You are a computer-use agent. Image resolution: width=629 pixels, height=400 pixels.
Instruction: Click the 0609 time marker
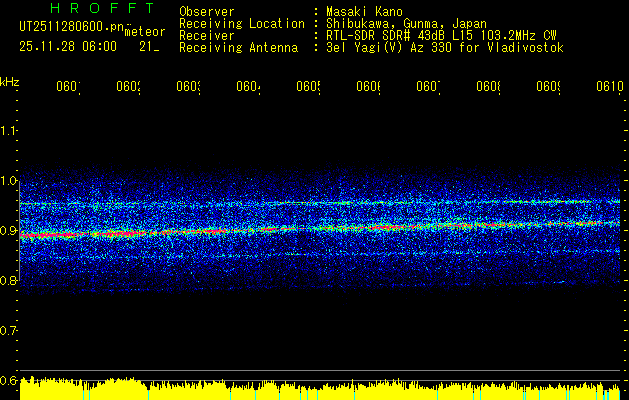coord(549,87)
